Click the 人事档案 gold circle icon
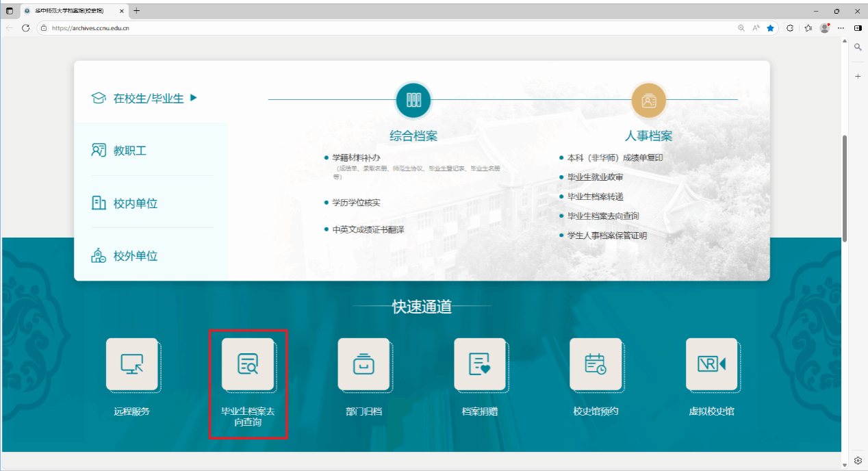Image resolution: width=868 pixels, height=471 pixels. (x=648, y=100)
